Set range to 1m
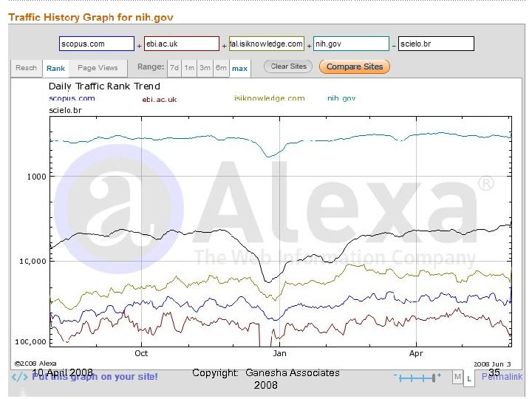The height and width of the screenshot is (399, 532). (189, 68)
